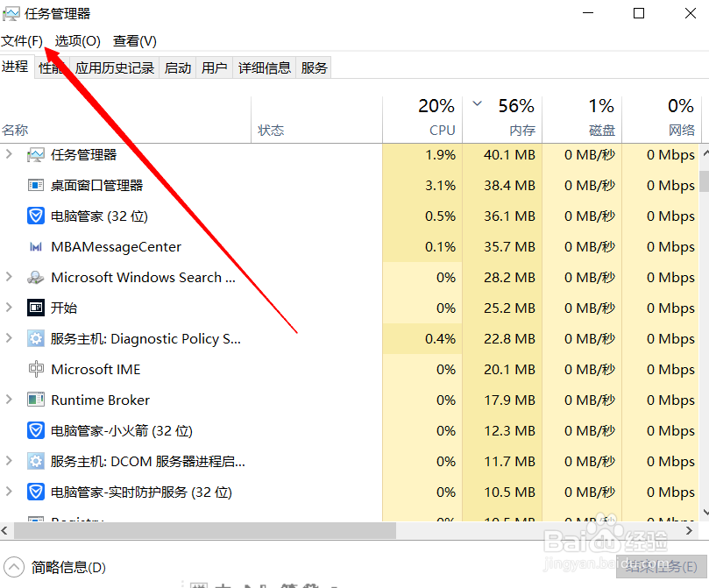
Task: Click the DCOM 服务器进程 service host gear icon
Action: (36, 461)
